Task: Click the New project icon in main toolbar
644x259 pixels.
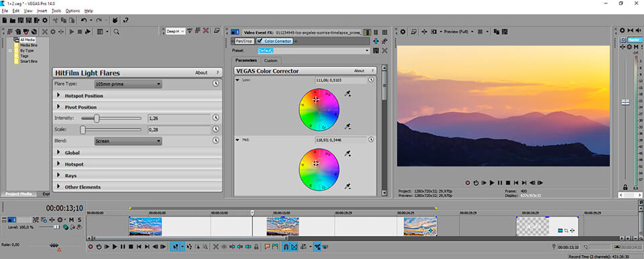Action: tap(5, 20)
